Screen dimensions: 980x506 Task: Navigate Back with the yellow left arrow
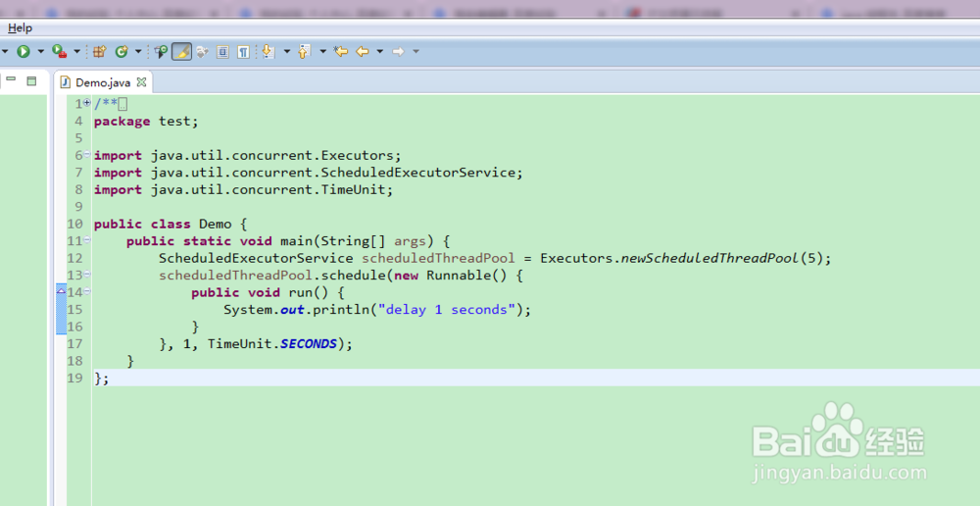[x=363, y=51]
